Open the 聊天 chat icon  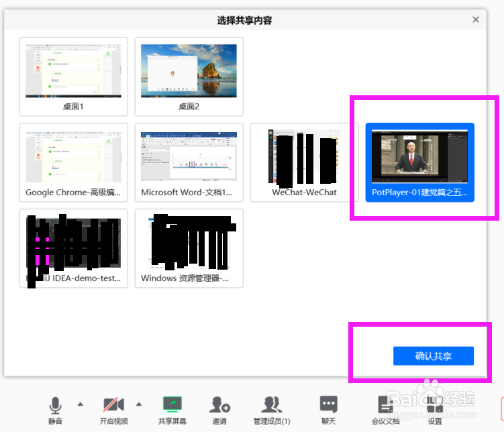pos(328,404)
